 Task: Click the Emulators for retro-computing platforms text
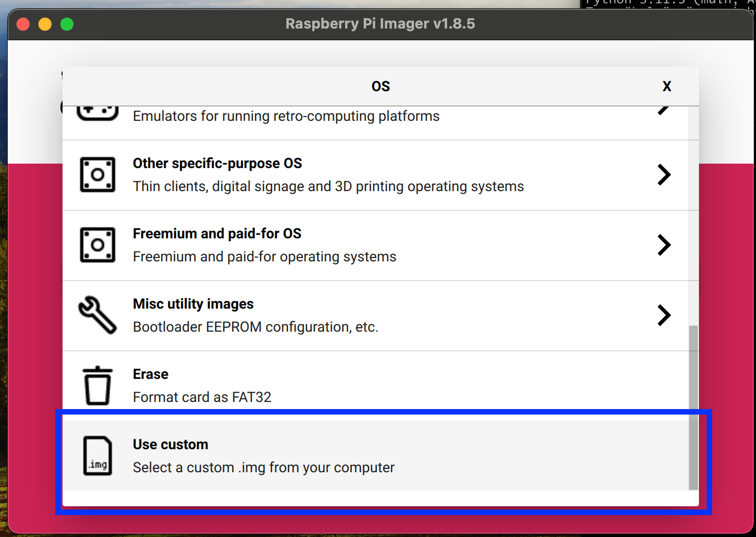[286, 116]
